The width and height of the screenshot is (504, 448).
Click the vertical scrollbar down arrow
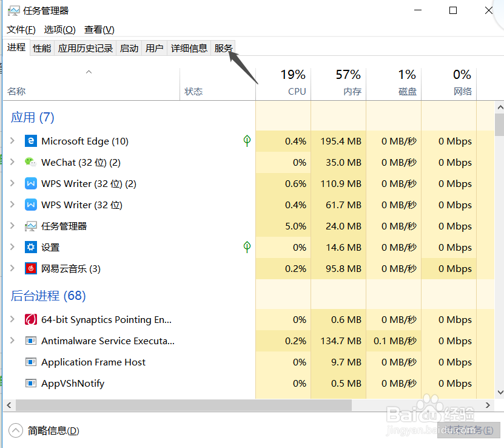(500, 392)
